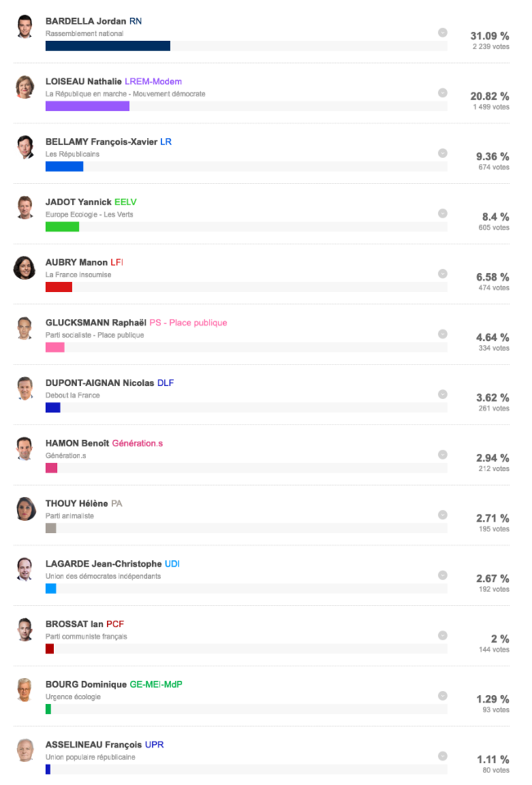The width and height of the screenshot is (532, 785).
Task: Click the Génération.s pink party label
Action: click(137, 443)
